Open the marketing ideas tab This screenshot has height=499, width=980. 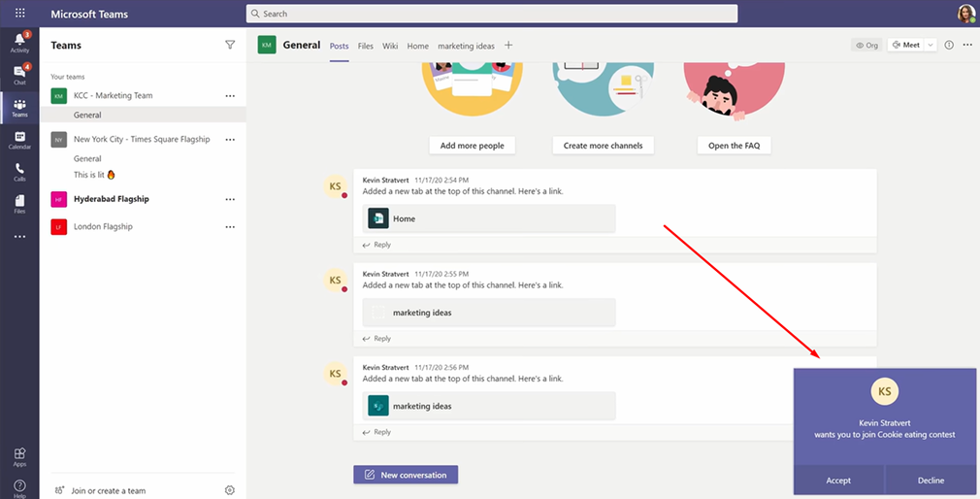click(x=467, y=46)
